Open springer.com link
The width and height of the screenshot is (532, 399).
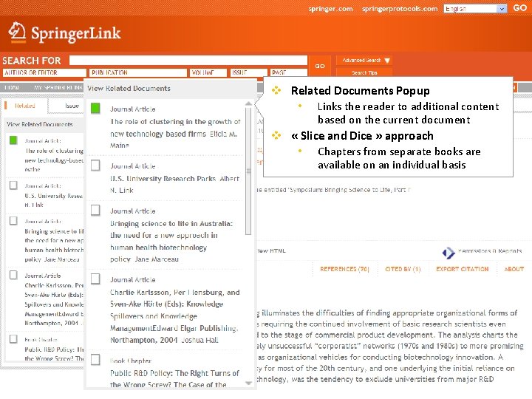click(x=330, y=9)
